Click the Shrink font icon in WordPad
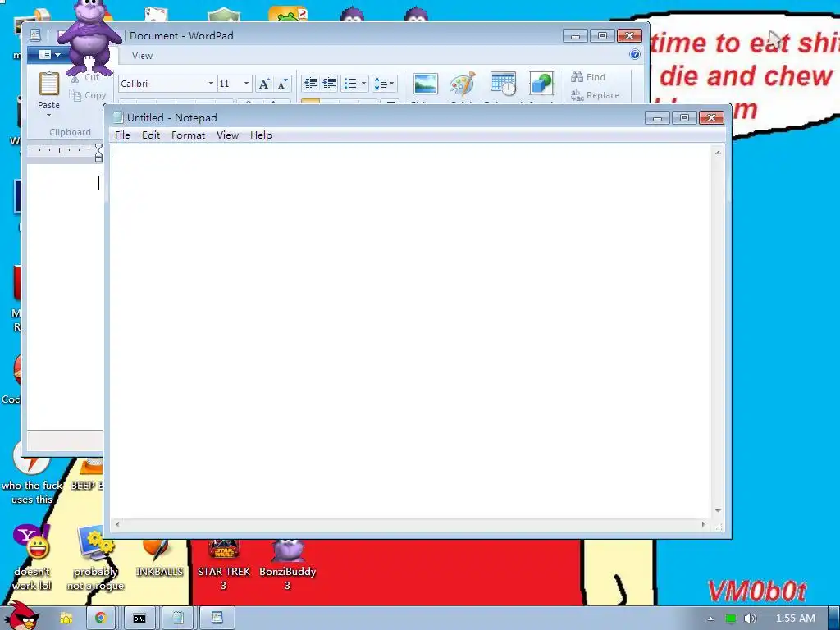The height and width of the screenshot is (630, 840). (x=282, y=84)
